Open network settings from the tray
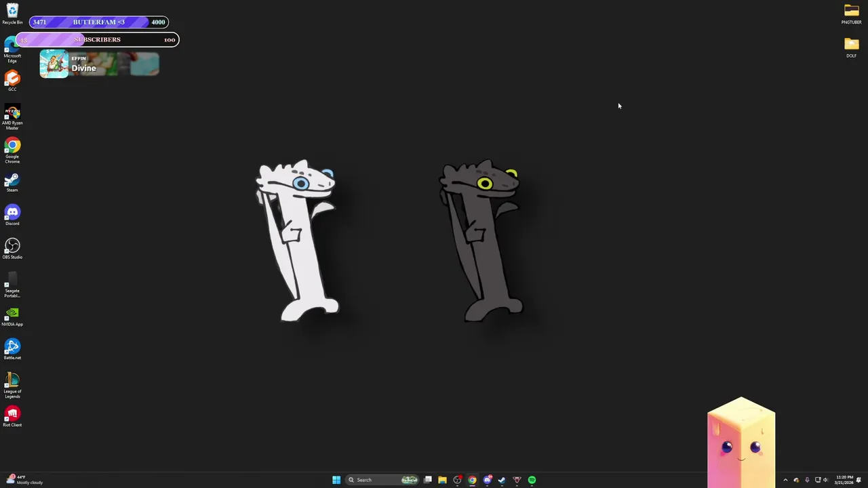The height and width of the screenshot is (488, 868). (818, 480)
